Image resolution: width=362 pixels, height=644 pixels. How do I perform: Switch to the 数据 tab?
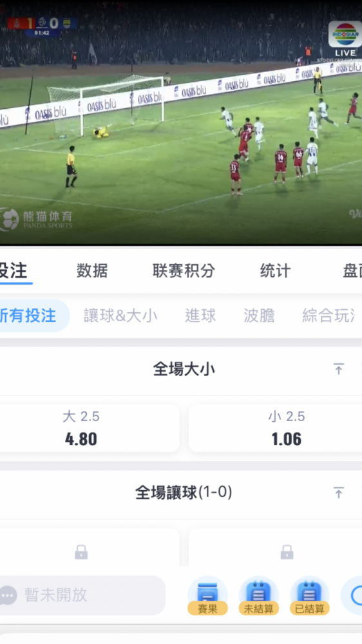pos(92,270)
